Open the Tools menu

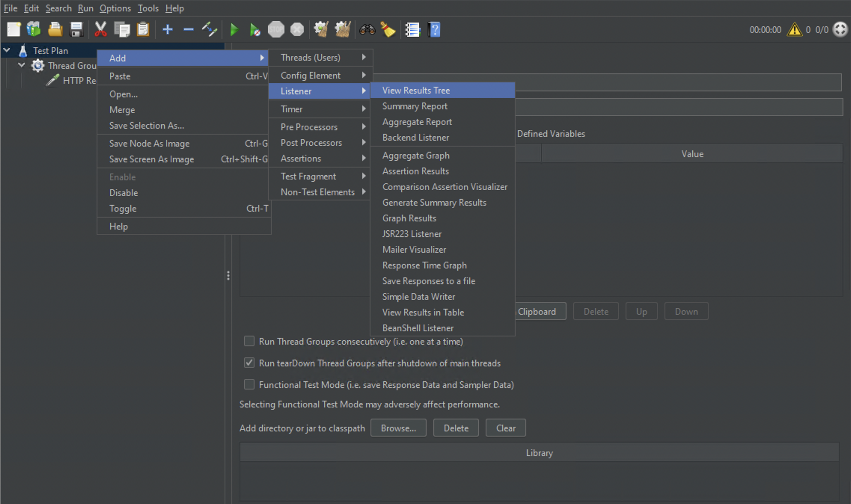(148, 8)
